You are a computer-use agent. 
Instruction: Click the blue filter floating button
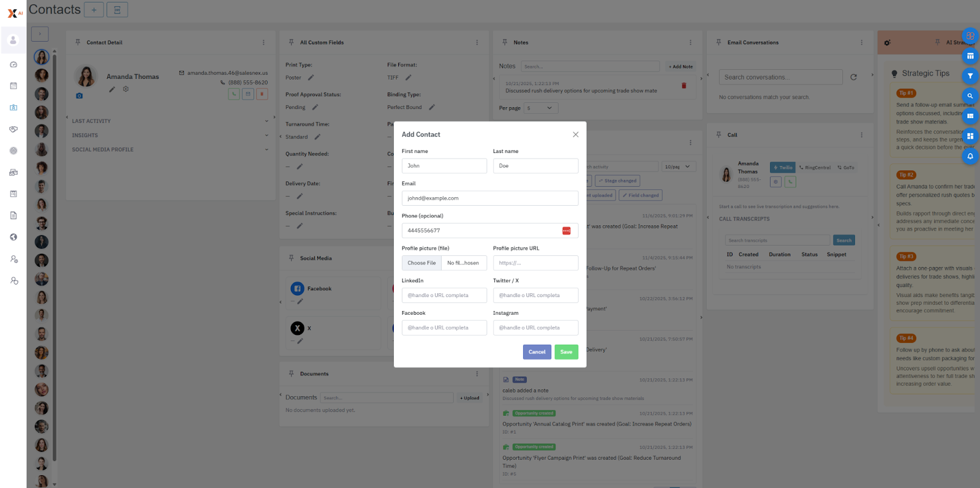[970, 76]
